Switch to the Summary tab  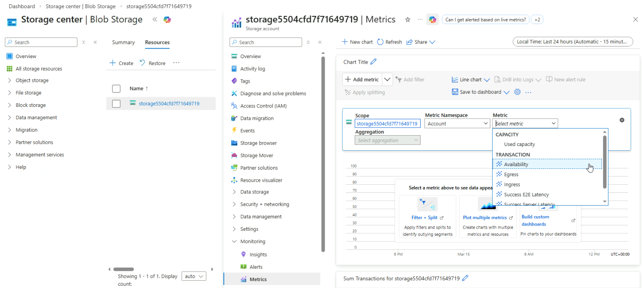[x=123, y=42]
